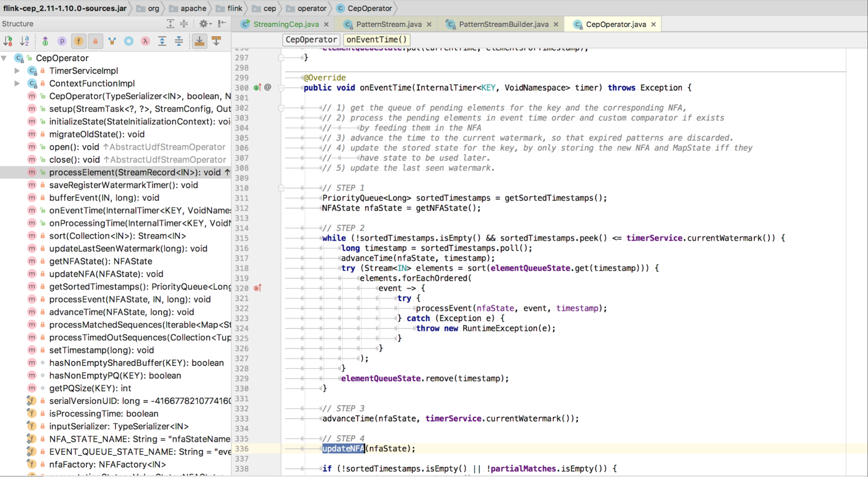The height and width of the screenshot is (477, 868).
Task: Expand the ContextFunctionImpl tree node
Action: (17, 83)
